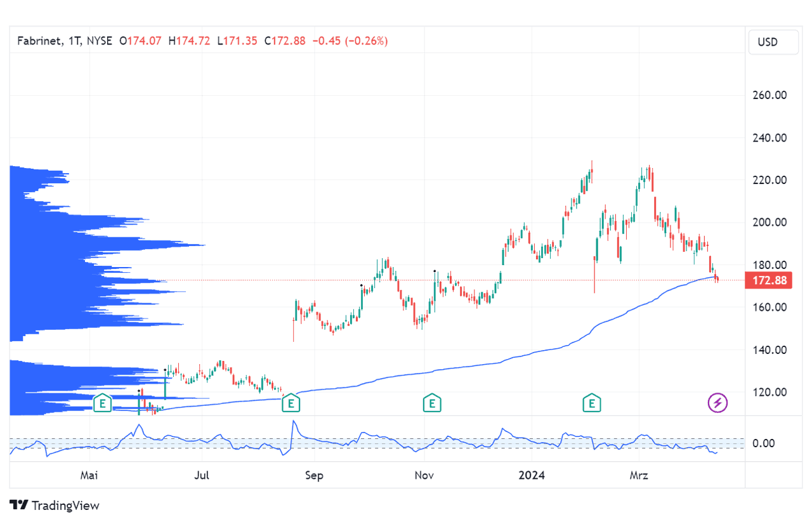The image size is (812, 522).
Task: Click the 260.00 price axis label
Action: [769, 95]
